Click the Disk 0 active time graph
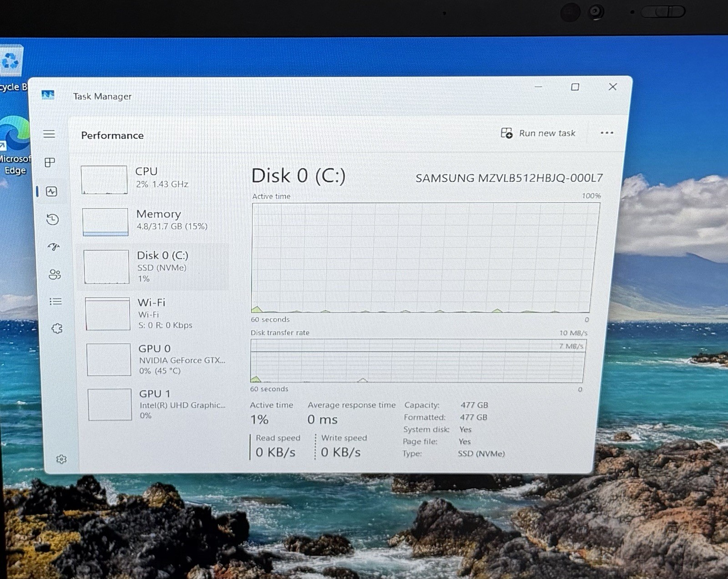This screenshot has height=579, width=728. click(x=425, y=258)
